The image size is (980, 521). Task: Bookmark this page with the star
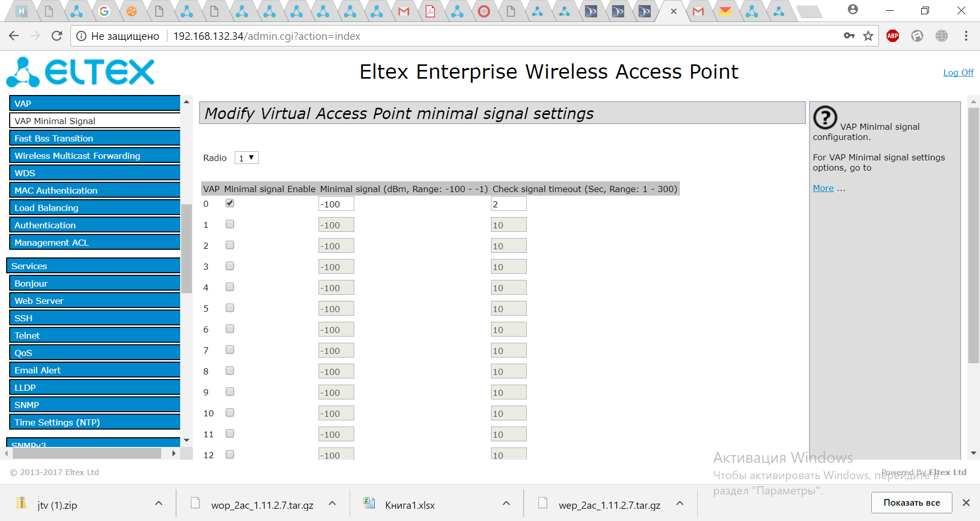868,36
